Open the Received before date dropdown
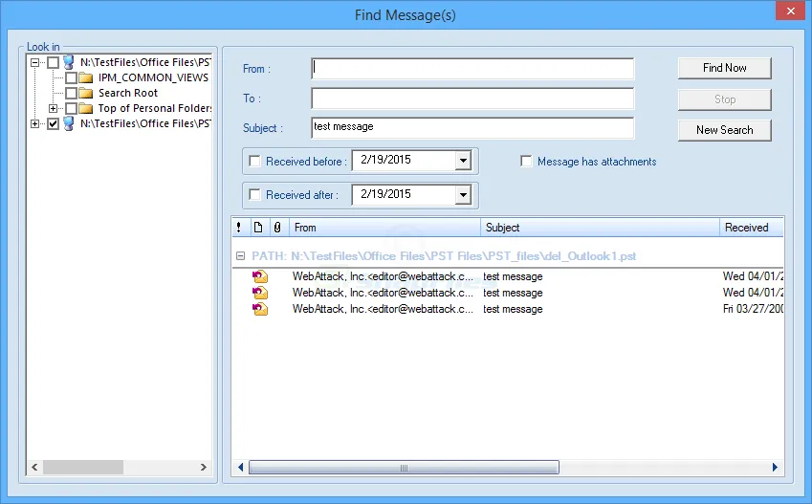 click(463, 161)
